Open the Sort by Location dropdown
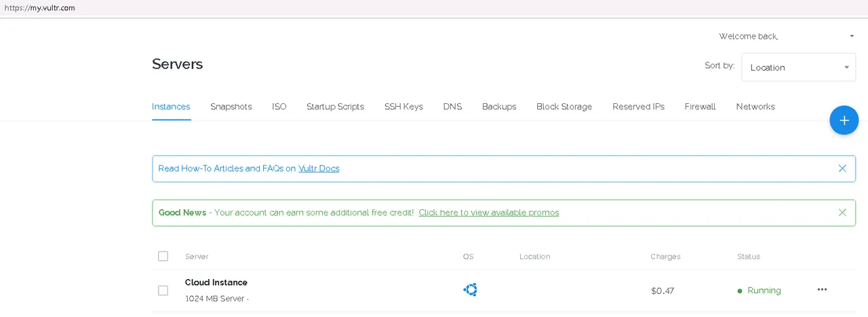Screen dimensions: 868x317 (x=799, y=67)
